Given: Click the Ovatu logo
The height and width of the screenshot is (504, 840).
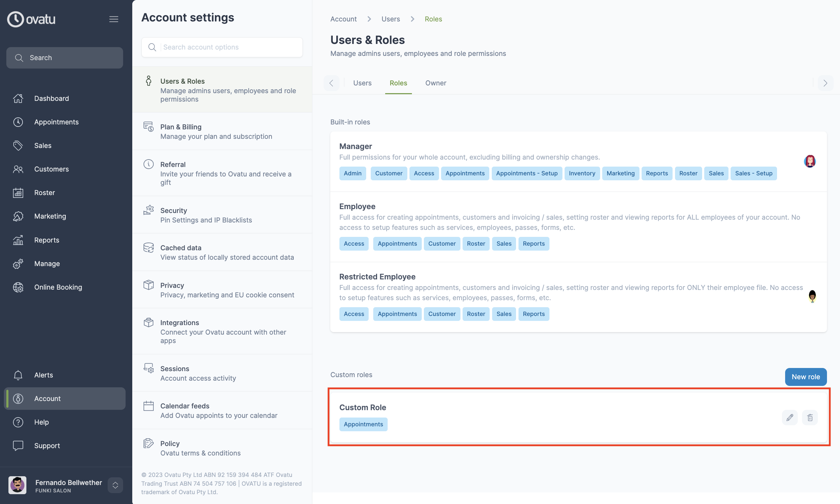Looking at the screenshot, I should [31, 19].
